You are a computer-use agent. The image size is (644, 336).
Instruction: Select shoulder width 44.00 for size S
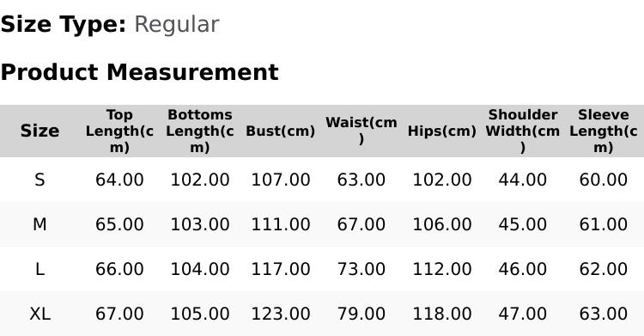tap(522, 180)
